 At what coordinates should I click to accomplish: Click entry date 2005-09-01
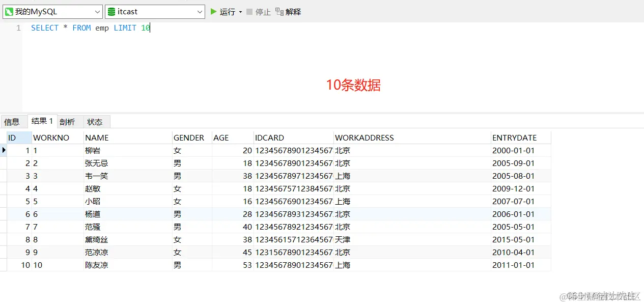[521, 163]
